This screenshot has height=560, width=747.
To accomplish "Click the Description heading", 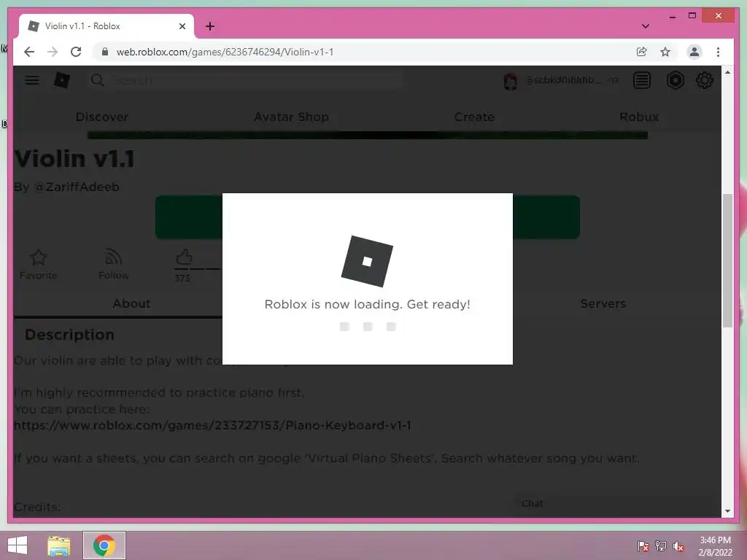I will coord(69,335).
